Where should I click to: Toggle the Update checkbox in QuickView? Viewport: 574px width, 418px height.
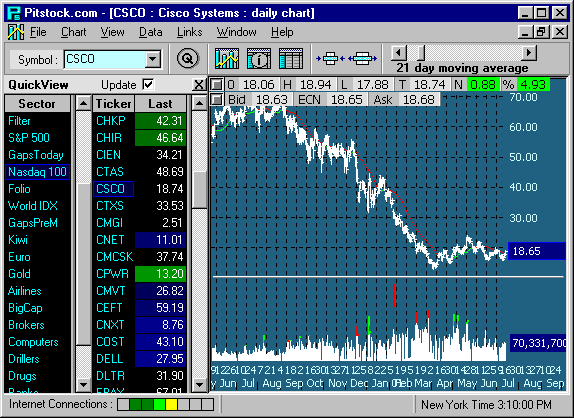[x=148, y=85]
